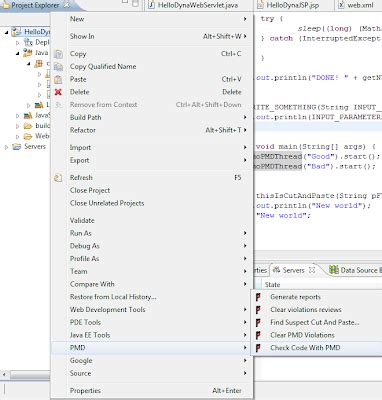The image size is (382, 400).
Task: Click the Data Source Explorer tab icon
Action: (334, 270)
